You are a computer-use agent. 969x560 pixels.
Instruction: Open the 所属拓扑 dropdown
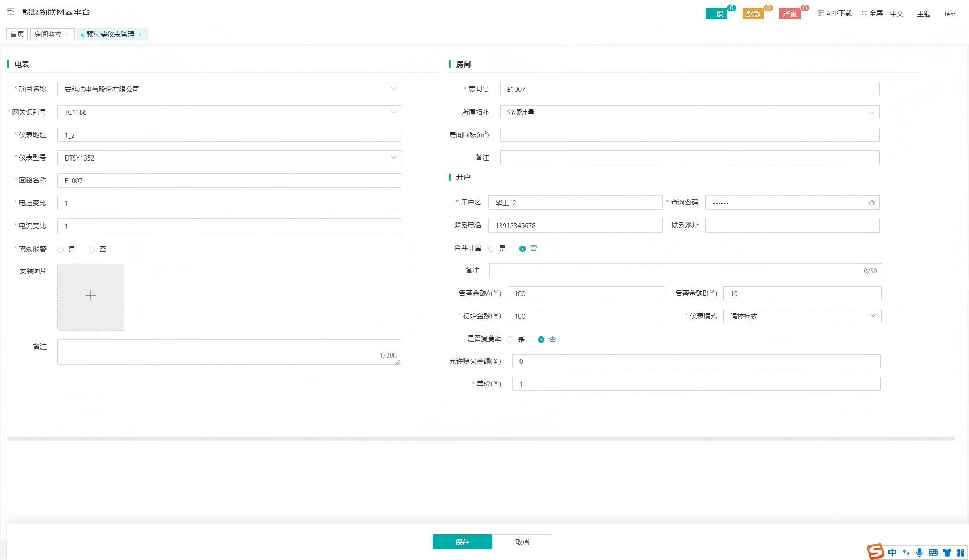[690, 112]
